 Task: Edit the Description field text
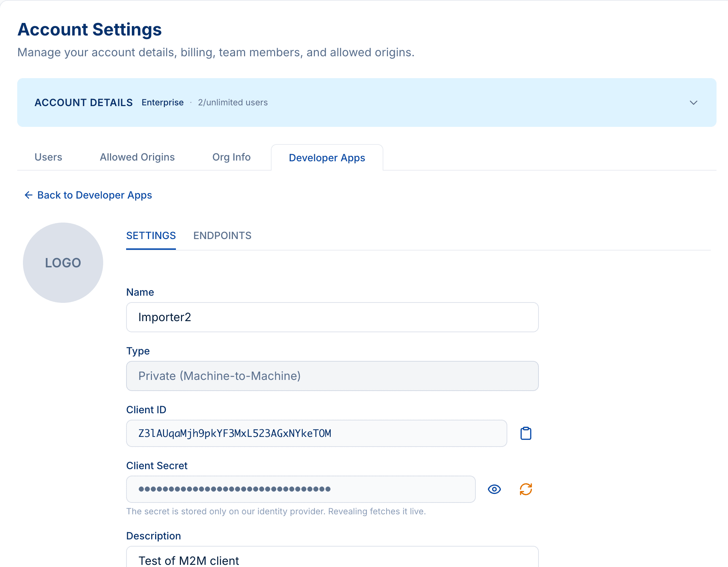pos(332,557)
